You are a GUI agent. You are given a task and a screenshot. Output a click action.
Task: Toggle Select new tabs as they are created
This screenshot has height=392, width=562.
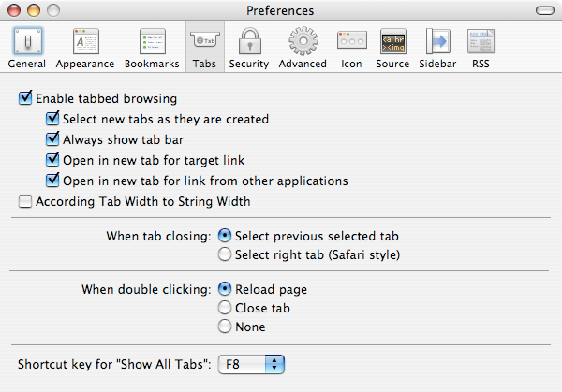tap(52, 119)
